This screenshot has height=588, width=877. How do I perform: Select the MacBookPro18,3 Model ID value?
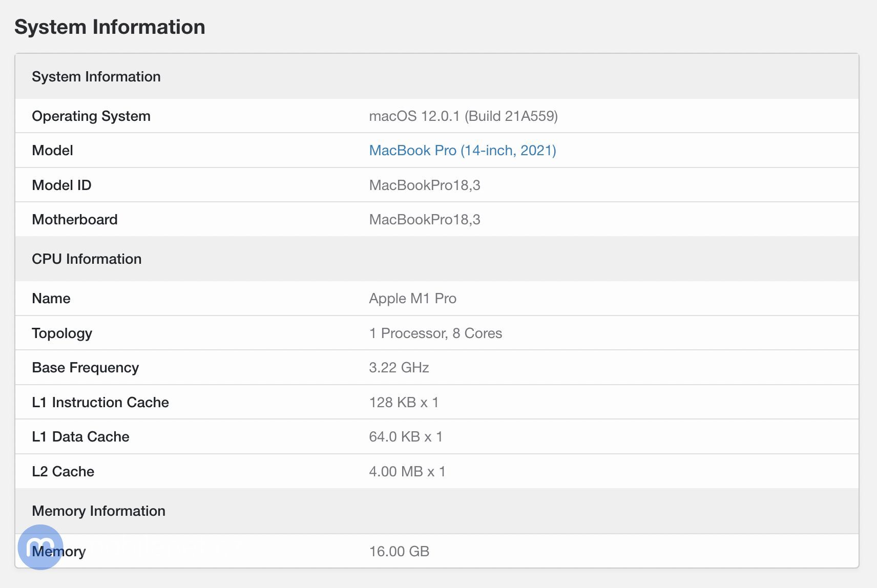point(425,185)
